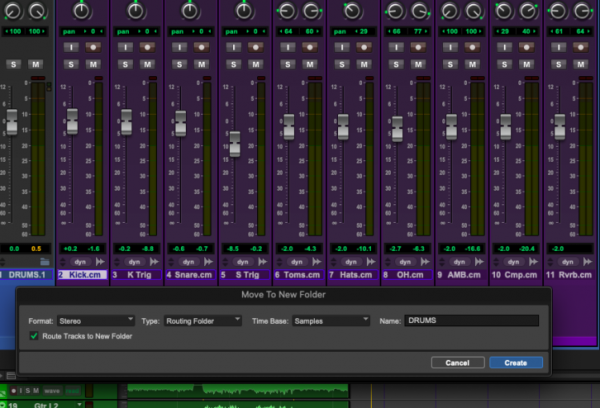Enable input monitoring on Toms.cm track
Image resolution: width=600 pixels, height=408 pixels.
(x=288, y=47)
